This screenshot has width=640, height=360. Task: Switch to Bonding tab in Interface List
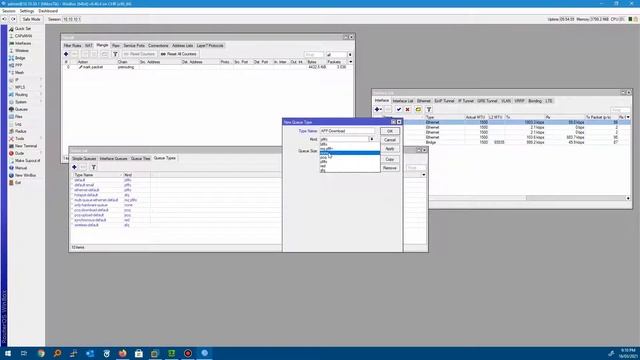coord(535,101)
